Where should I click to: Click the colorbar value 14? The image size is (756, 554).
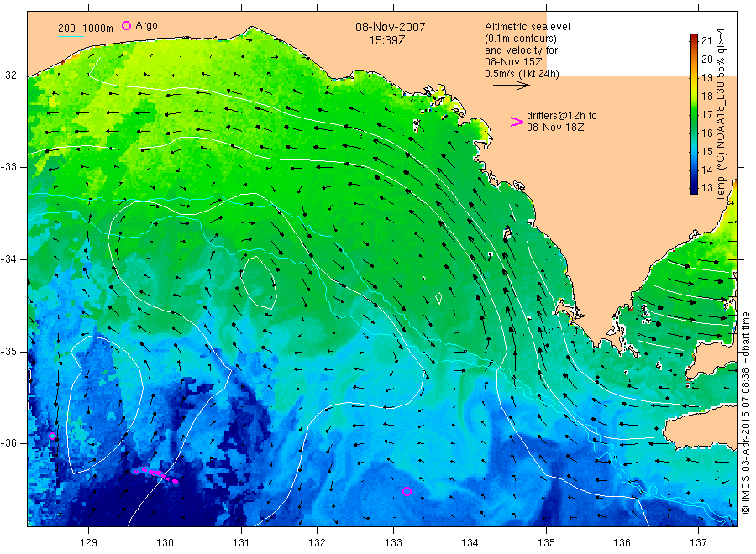[706, 170]
